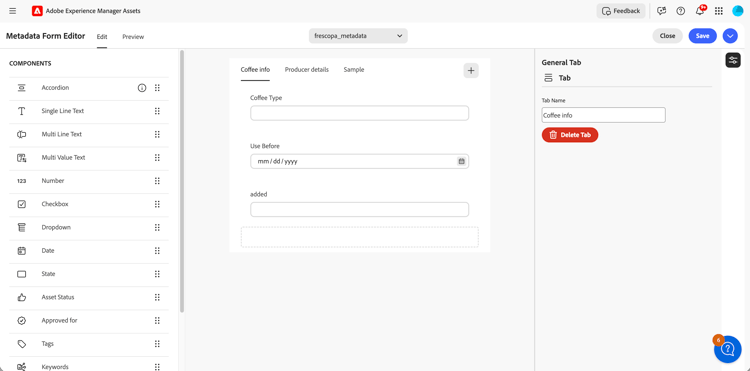Open the app switcher grid icon
The image size is (750, 371).
coord(718,11)
